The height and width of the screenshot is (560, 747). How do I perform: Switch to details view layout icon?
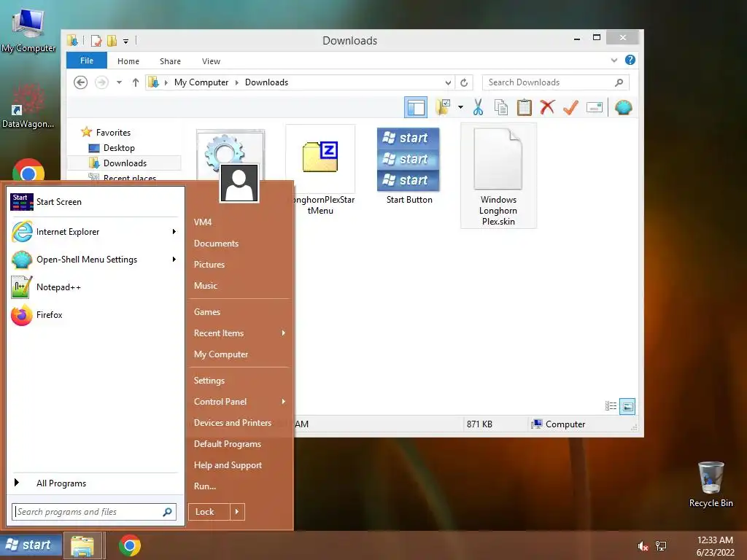pyautogui.click(x=611, y=406)
